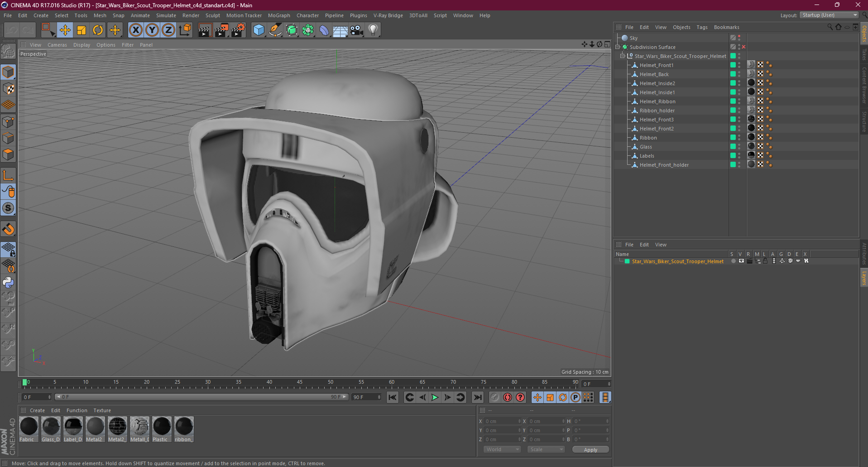Image resolution: width=868 pixels, height=467 pixels.
Task: Toggle layer View eye for Star_Wars layer
Action: tap(741, 261)
